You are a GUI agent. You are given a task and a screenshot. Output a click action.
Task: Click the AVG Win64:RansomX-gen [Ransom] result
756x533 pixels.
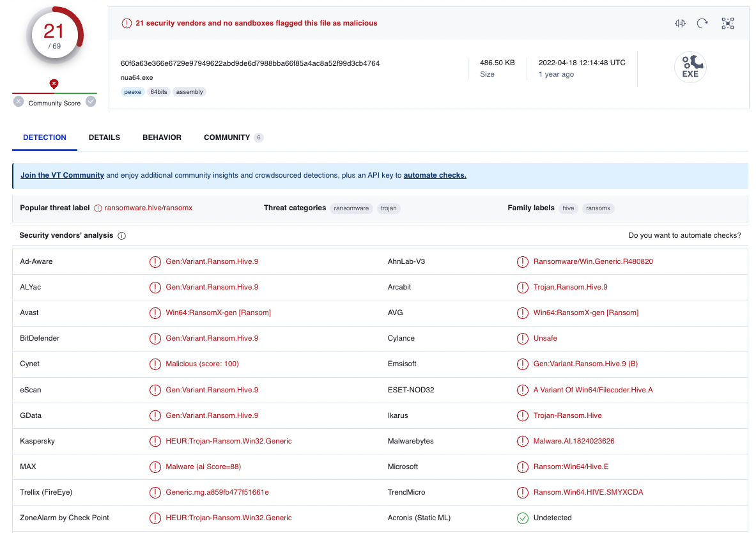point(586,313)
